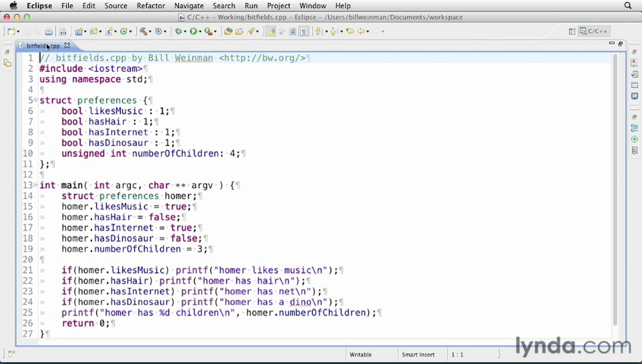Click the Build hammer icon
This screenshot has height=364, width=642.
coord(143,31)
